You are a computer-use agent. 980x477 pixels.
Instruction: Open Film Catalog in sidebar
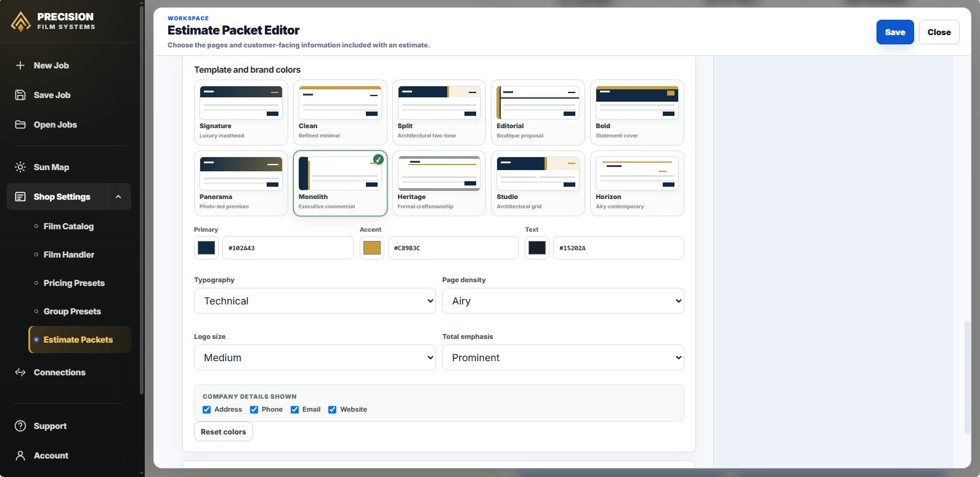point(68,226)
